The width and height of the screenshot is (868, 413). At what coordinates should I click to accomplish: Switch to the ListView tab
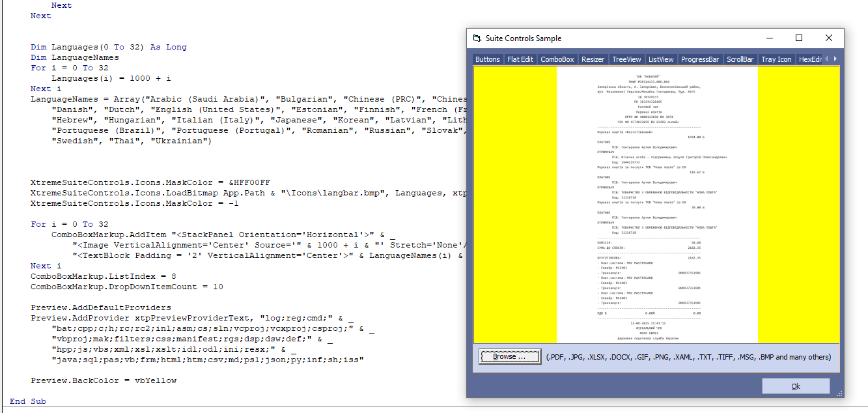pos(661,59)
